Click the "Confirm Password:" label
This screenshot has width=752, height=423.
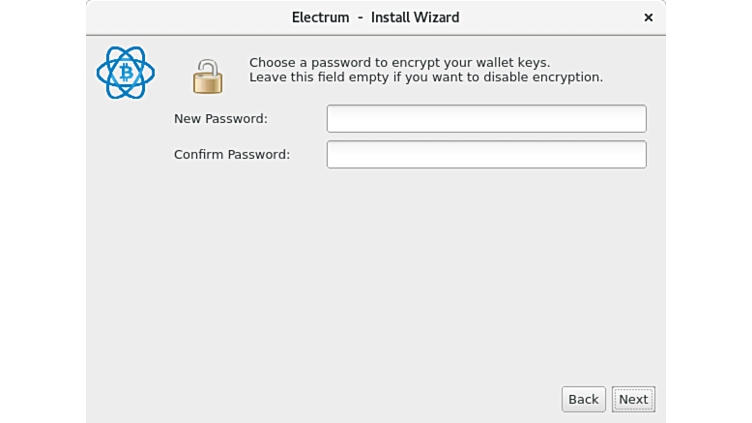click(231, 155)
